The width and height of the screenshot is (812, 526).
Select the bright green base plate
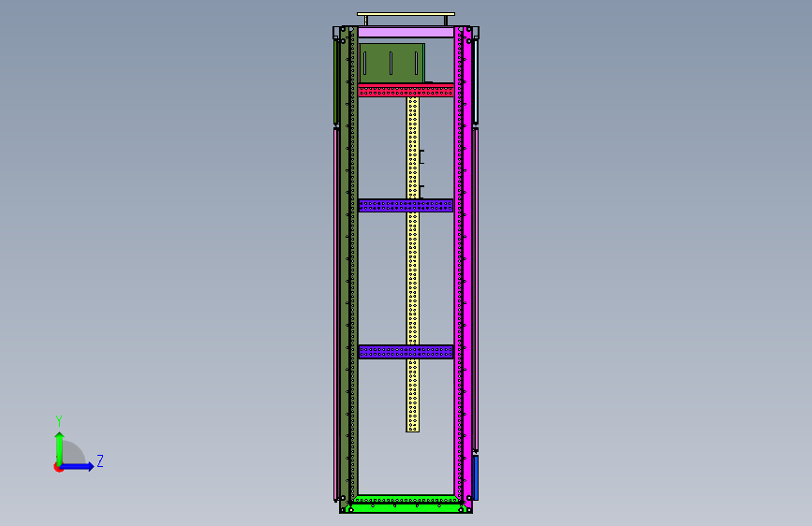406,504
